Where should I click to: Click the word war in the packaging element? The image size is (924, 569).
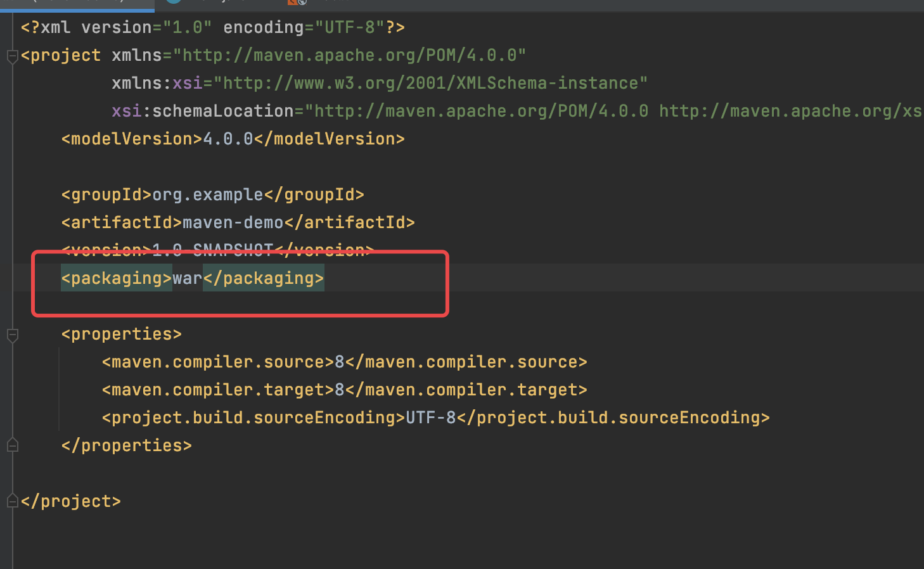pyautogui.click(x=188, y=279)
